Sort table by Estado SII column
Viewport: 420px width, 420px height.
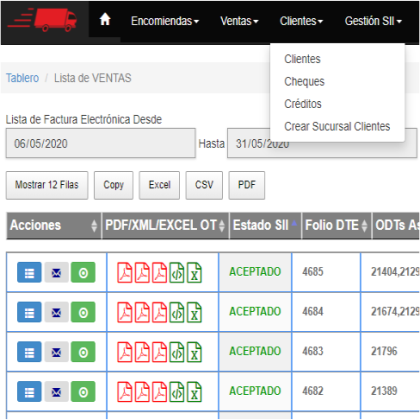click(x=265, y=226)
